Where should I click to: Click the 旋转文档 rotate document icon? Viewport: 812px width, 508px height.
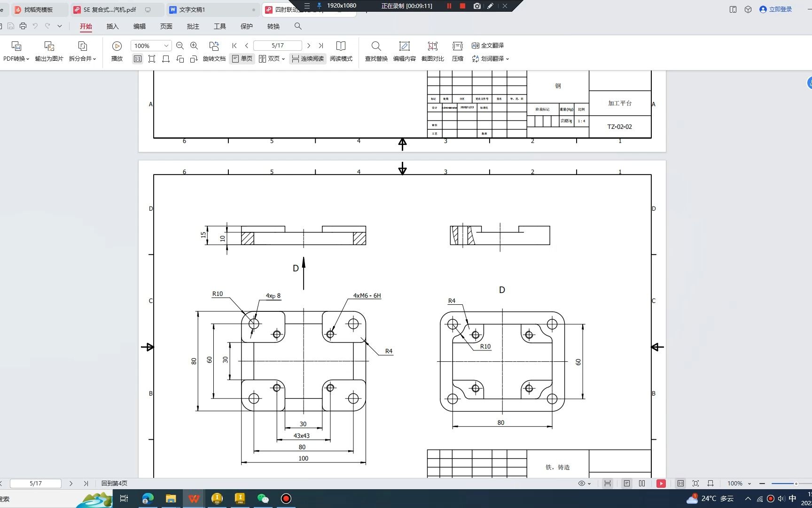[x=214, y=46]
